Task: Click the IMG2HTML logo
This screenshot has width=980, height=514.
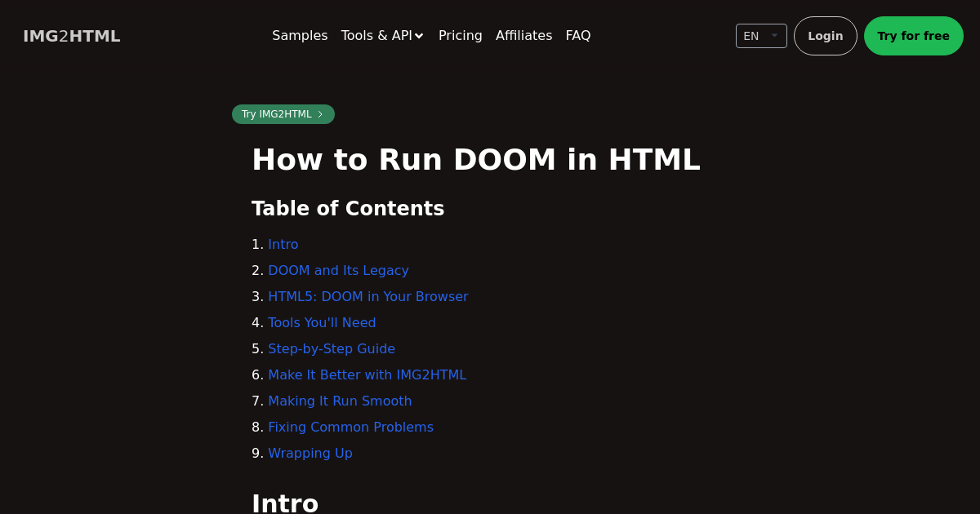Action: [x=72, y=36]
